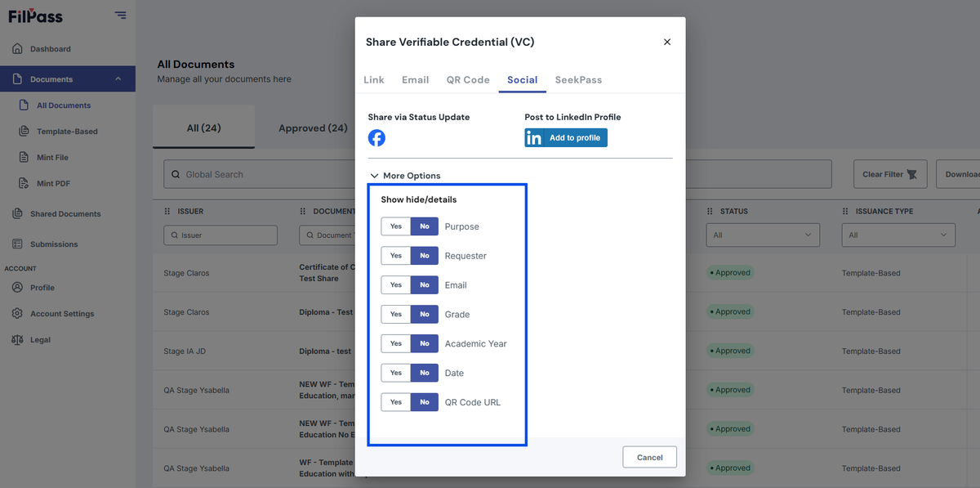Image resolution: width=980 pixels, height=488 pixels.
Task: Open the Approved (24) tab
Action: 313,128
